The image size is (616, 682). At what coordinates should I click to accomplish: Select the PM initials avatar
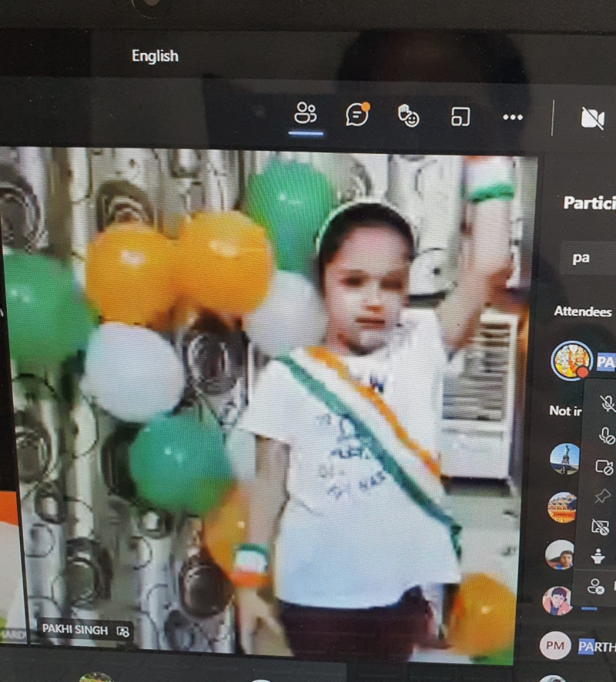(x=555, y=646)
